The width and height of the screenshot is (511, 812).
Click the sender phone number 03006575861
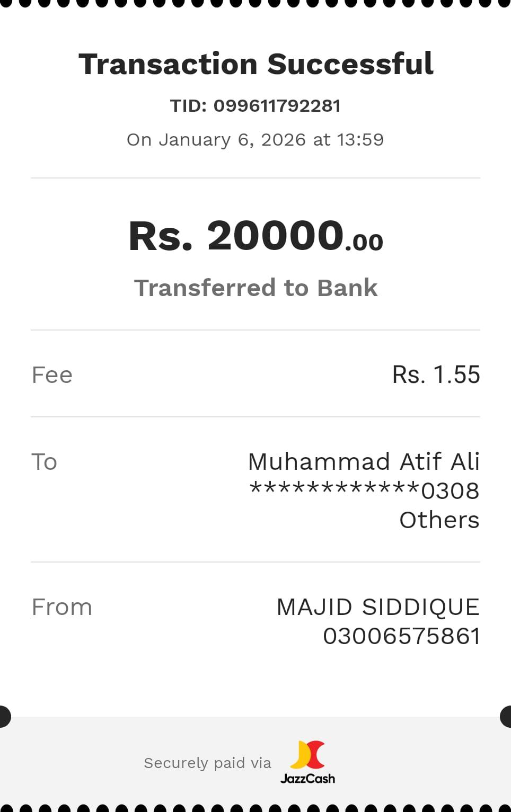point(401,636)
